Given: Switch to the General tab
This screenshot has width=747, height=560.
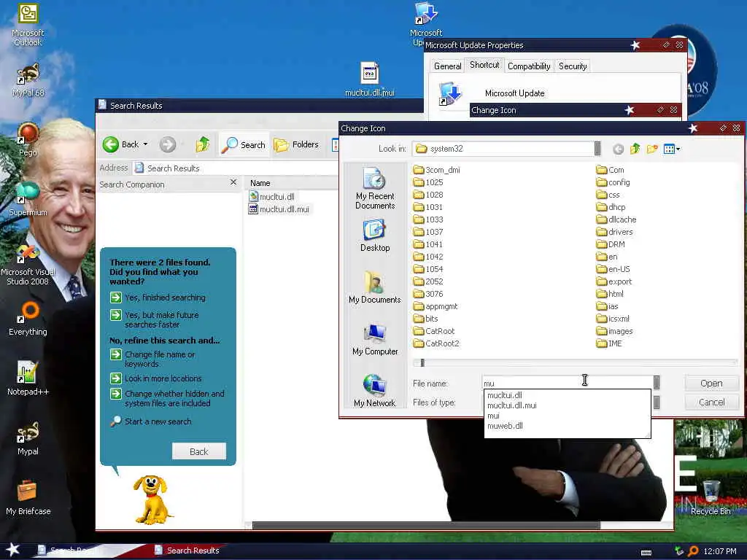Looking at the screenshot, I should (x=447, y=66).
